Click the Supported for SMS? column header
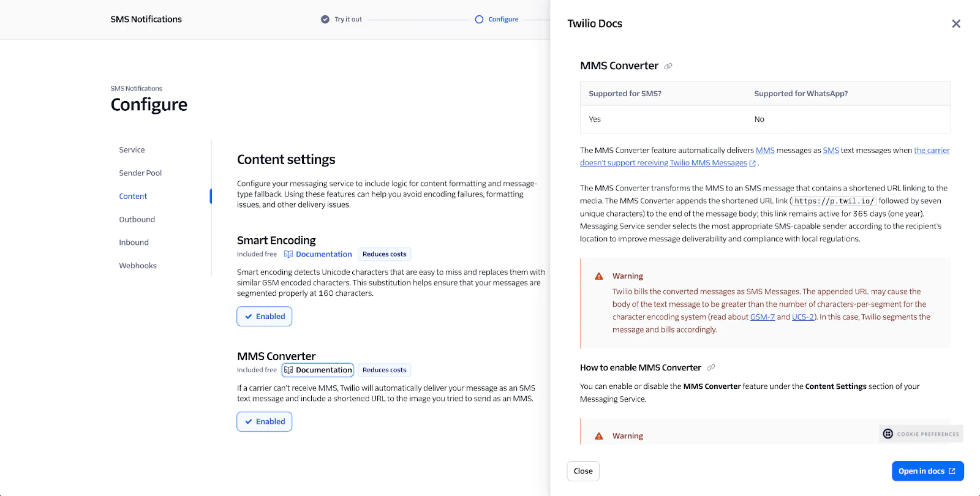 625,94
